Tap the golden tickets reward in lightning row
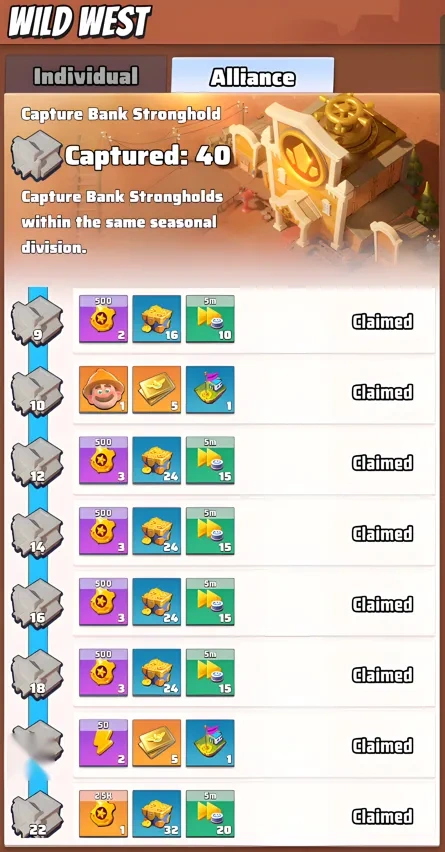The image size is (445, 852). click(x=156, y=743)
